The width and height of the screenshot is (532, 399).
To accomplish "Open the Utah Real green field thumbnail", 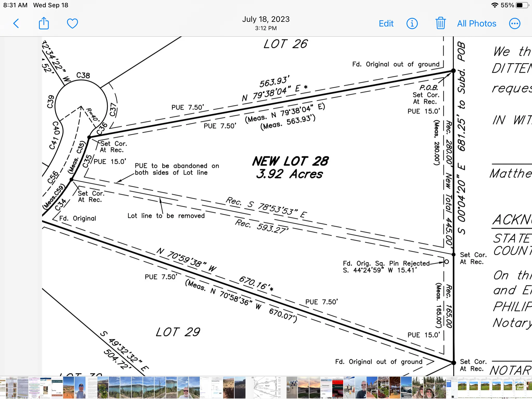I will [x=520, y=388].
